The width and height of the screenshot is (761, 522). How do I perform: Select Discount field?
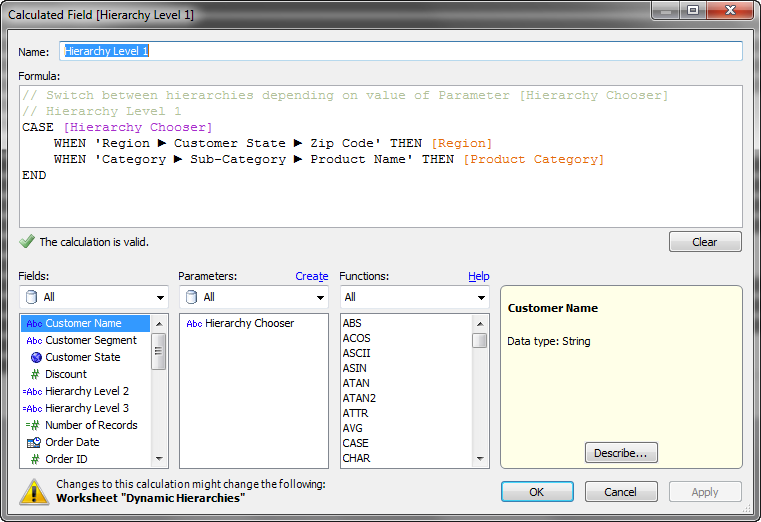pos(85,375)
